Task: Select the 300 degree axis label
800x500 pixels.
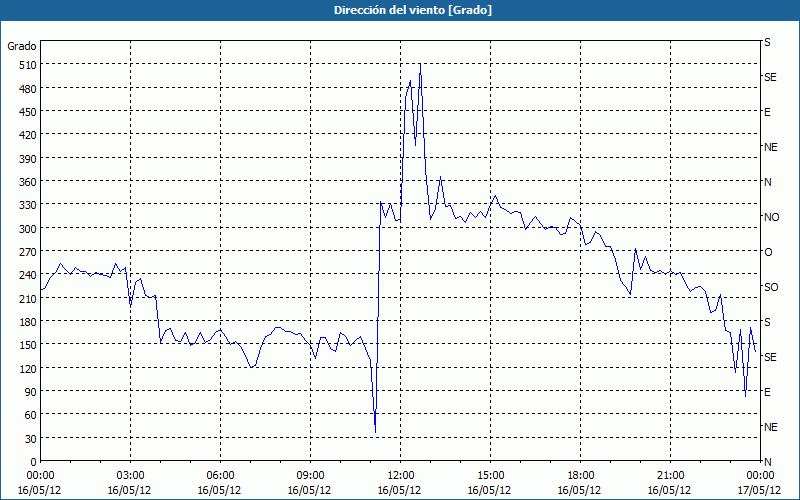Action: click(28, 229)
